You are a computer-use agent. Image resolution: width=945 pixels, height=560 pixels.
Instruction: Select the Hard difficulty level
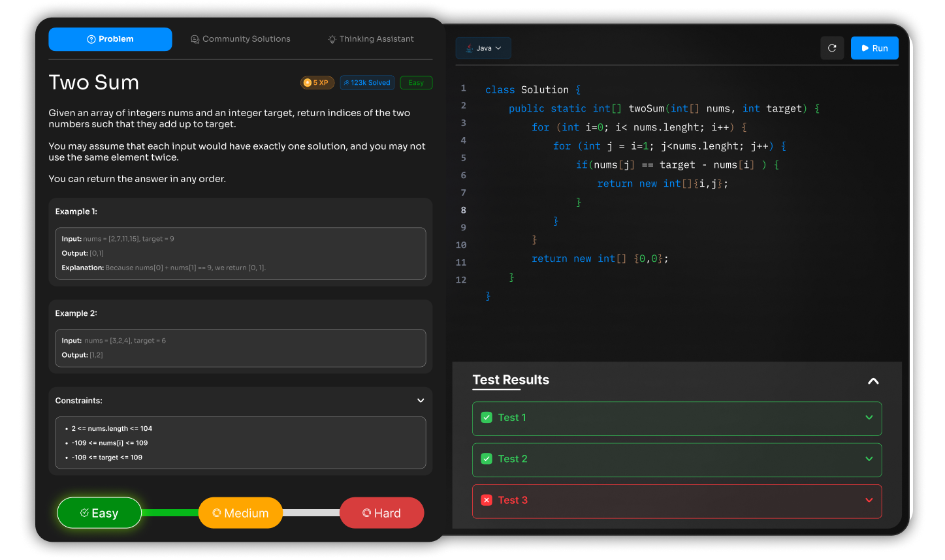point(381,513)
